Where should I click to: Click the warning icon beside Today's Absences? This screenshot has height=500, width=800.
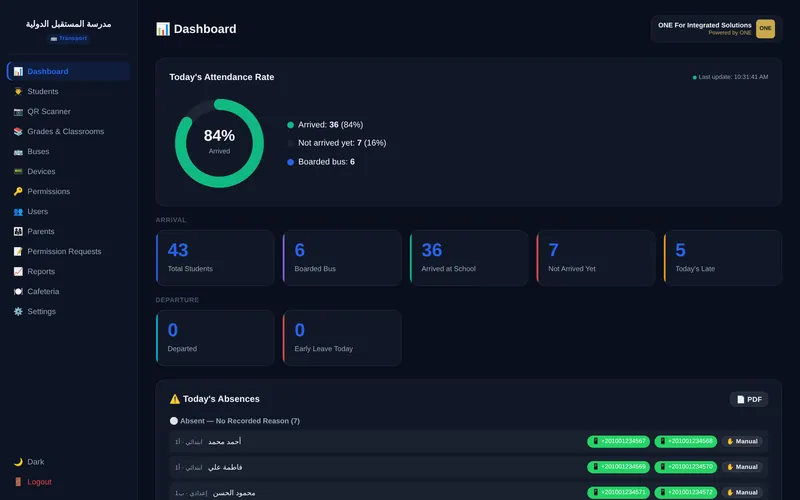(x=174, y=399)
